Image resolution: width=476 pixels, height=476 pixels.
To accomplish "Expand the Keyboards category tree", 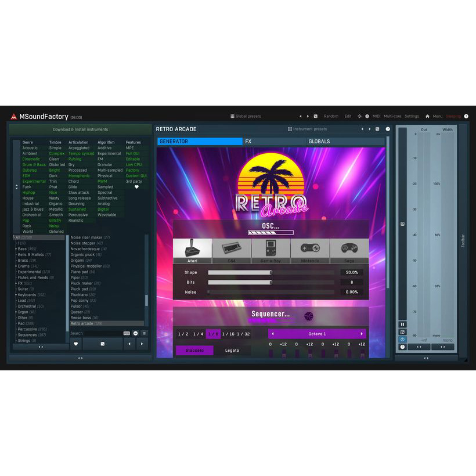I will [x=16, y=295].
